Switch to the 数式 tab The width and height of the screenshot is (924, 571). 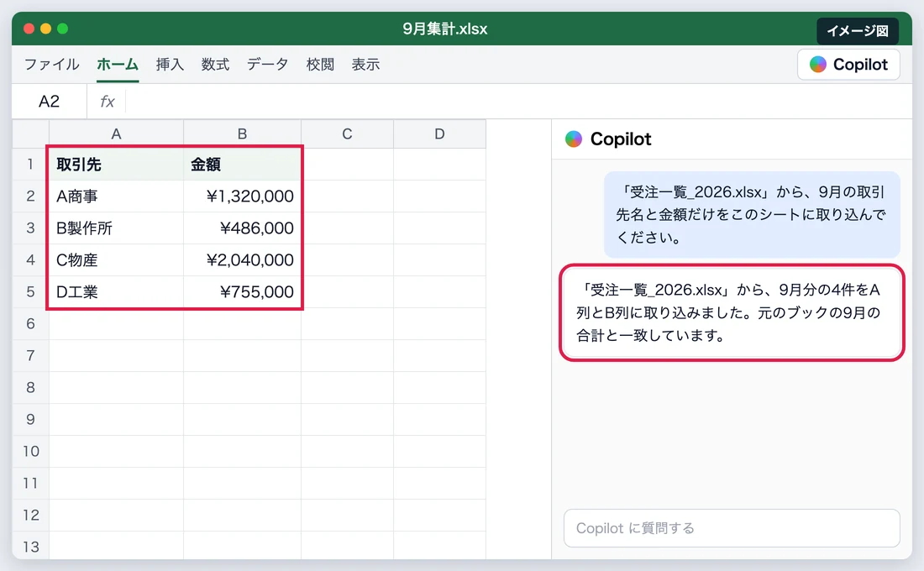click(x=215, y=64)
